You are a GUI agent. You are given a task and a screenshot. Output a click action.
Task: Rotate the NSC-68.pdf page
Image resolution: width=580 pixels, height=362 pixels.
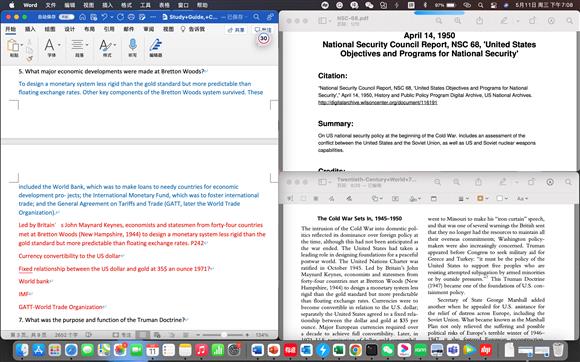tap(532, 21)
